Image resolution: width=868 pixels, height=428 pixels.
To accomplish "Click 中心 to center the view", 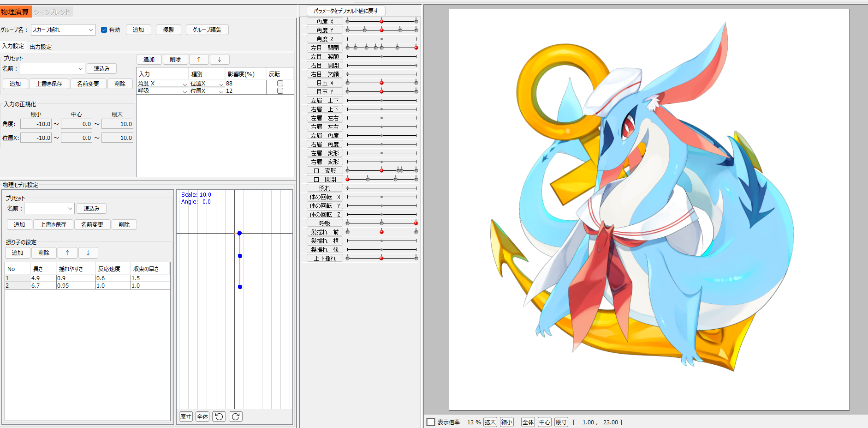I will [x=545, y=422].
